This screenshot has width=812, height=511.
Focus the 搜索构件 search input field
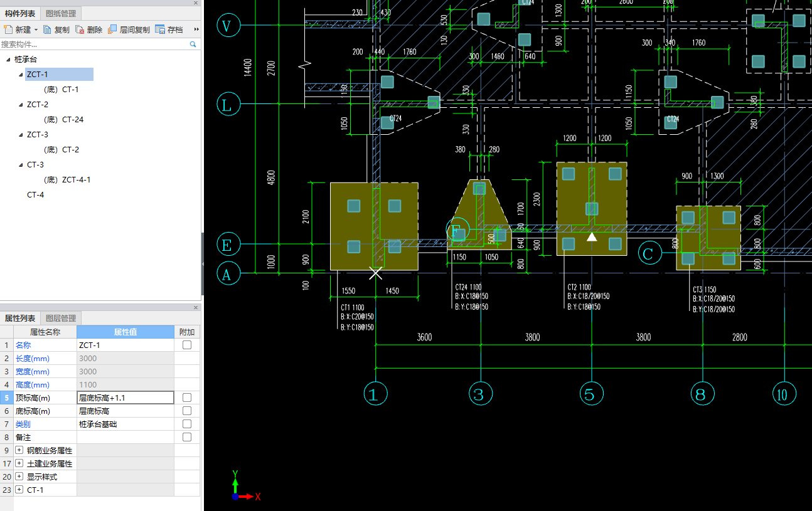94,45
